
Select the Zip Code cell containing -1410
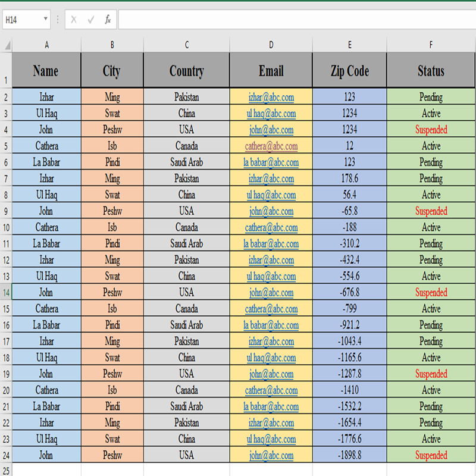coord(349,390)
